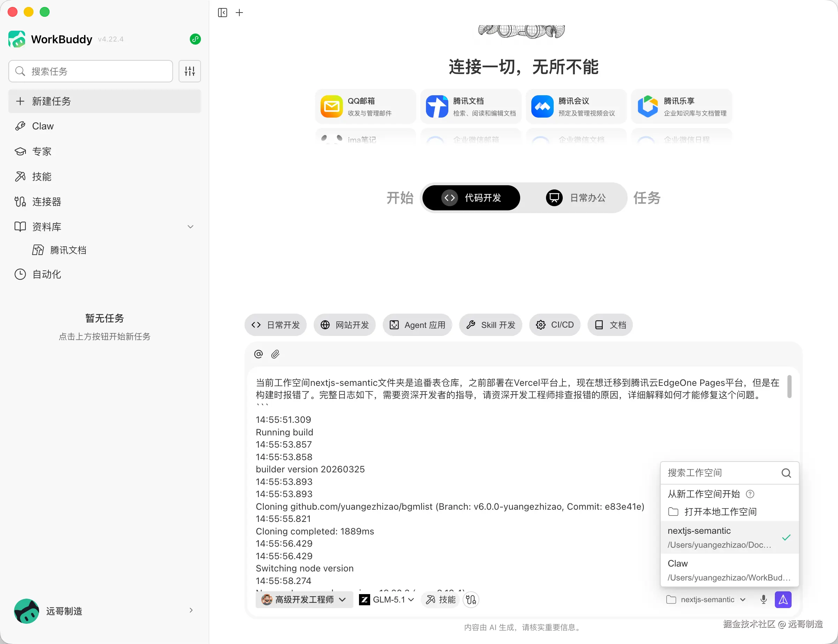Open 专家 in the sidebar
The height and width of the screenshot is (644, 838).
tap(104, 151)
